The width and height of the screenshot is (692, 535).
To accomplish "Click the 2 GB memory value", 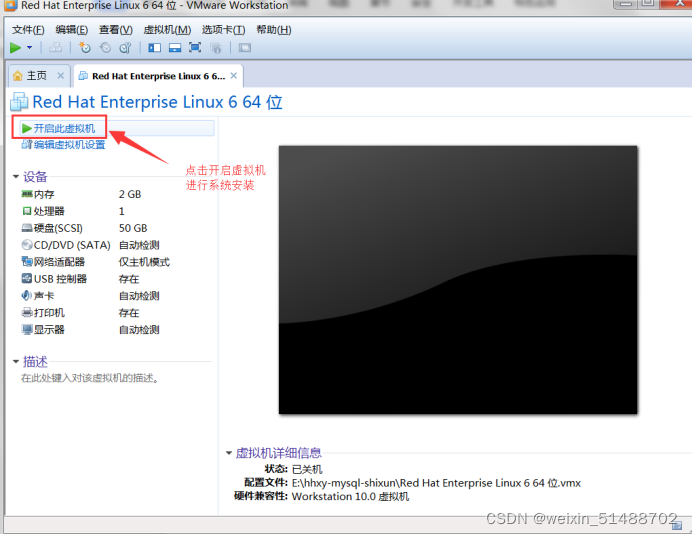I will pos(130,194).
